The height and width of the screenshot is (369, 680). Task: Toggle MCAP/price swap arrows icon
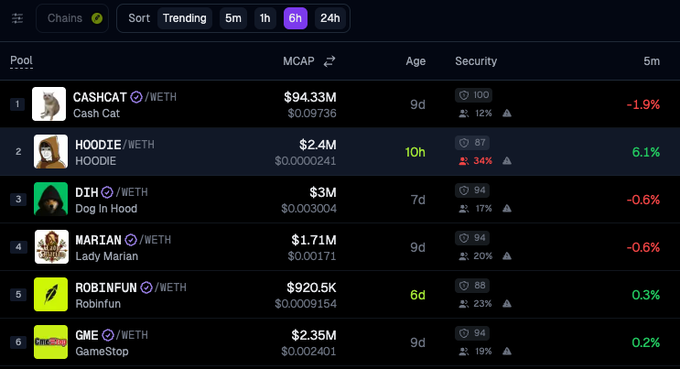(330, 61)
